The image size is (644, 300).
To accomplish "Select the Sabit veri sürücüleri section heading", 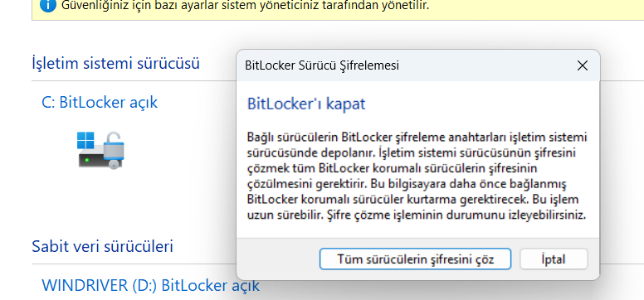I will tap(102, 246).
